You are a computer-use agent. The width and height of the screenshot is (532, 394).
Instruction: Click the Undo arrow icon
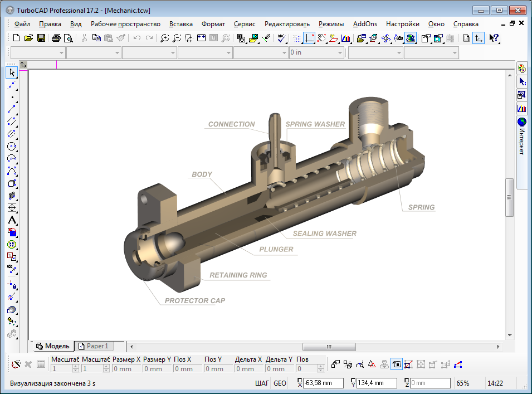[x=137, y=38]
